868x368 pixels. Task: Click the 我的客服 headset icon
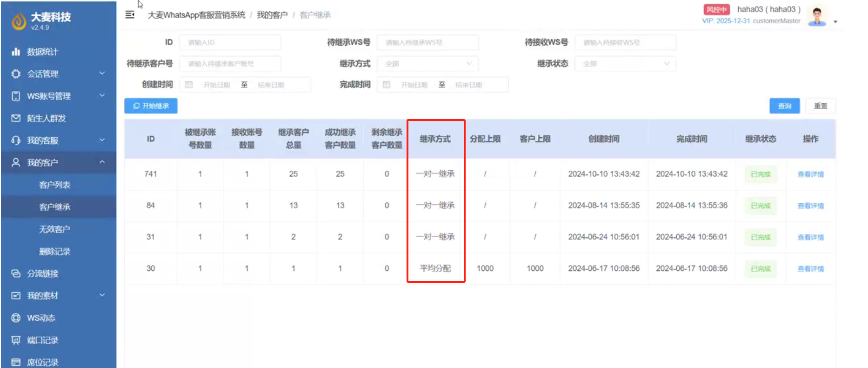16,140
